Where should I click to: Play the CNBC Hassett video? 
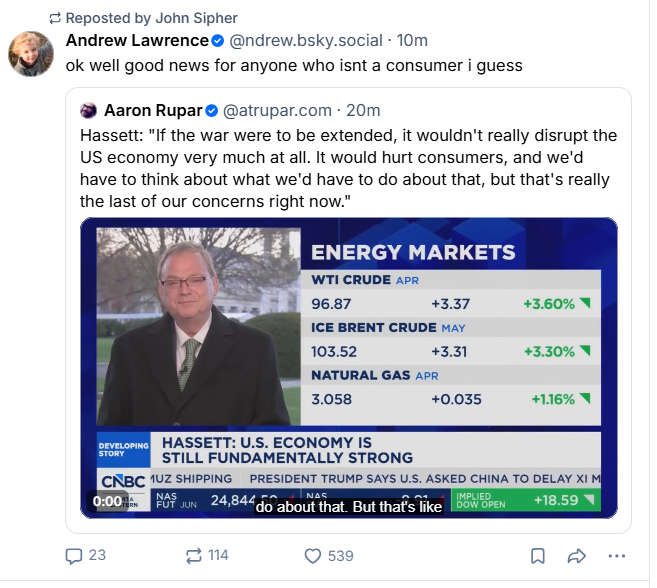[x=349, y=368]
